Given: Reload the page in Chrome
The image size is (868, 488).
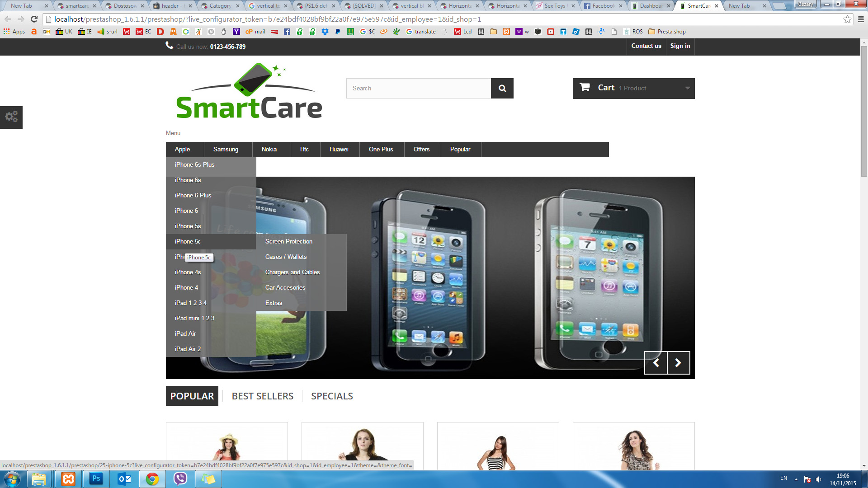Looking at the screenshot, I should (x=34, y=19).
